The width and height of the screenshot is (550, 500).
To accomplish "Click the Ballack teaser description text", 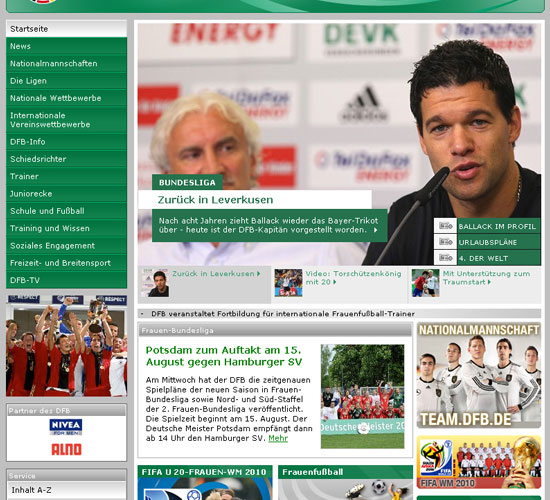I will 268,225.
